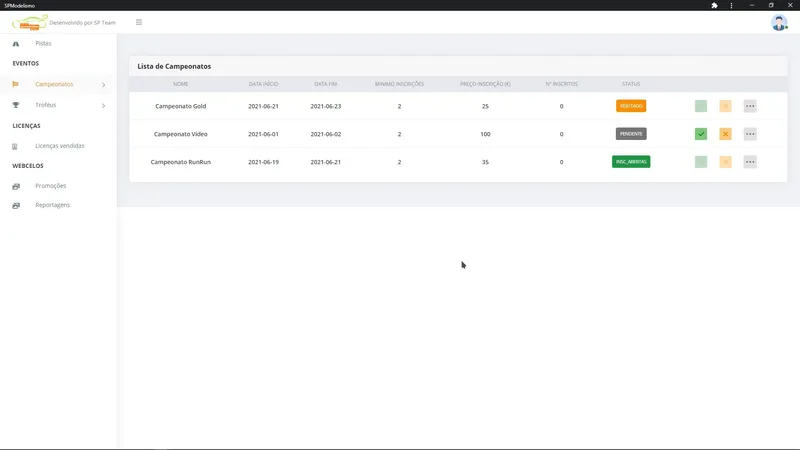Viewport: 800px width, 450px height.
Task: Select the Campeonato Video name cell
Action: click(x=181, y=134)
